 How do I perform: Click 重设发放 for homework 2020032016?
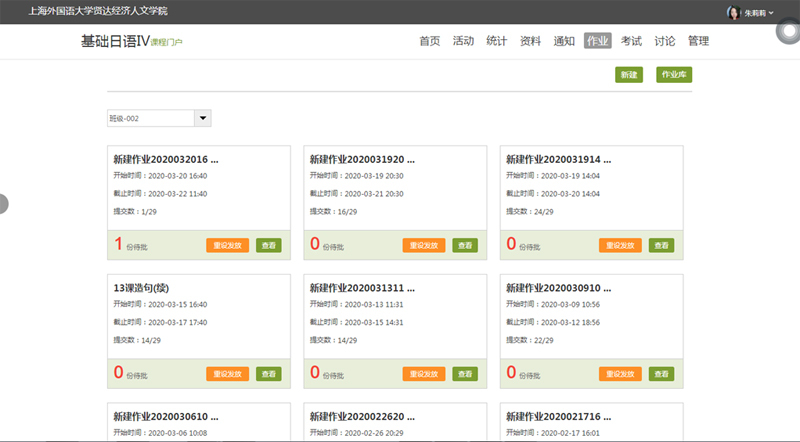[x=228, y=245]
